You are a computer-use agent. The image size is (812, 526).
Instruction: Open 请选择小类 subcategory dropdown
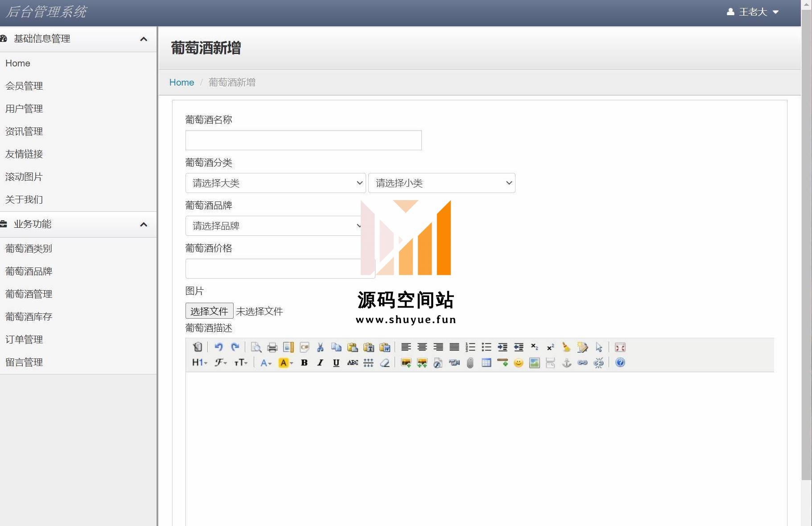pos(442,183)
